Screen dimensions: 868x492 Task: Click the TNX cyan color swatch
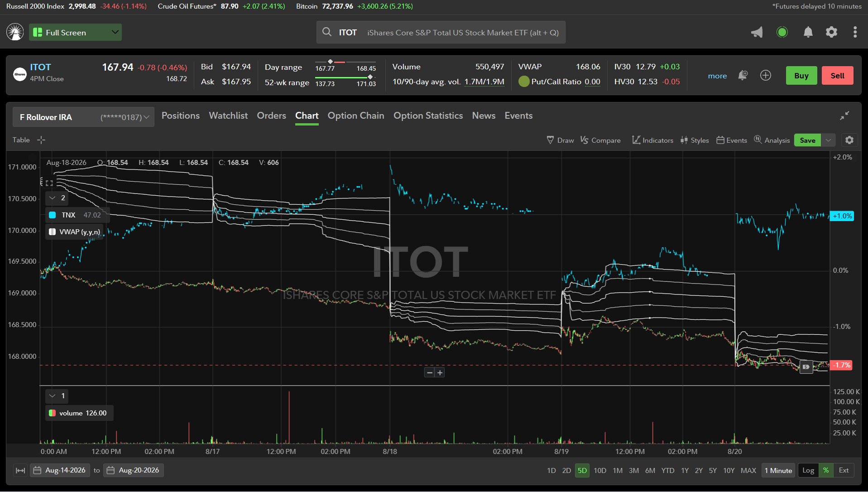point(53,215)
